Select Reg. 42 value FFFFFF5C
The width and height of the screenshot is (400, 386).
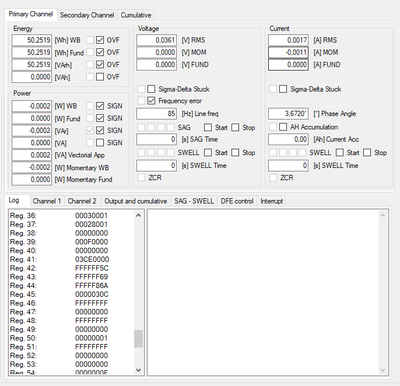pyautogui.click(x=92, y=268)
